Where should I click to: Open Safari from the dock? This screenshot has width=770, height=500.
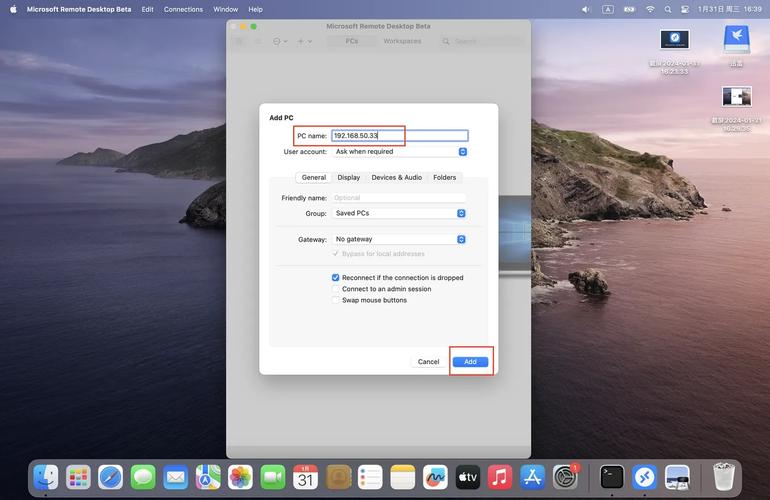(x=110, y=477)
